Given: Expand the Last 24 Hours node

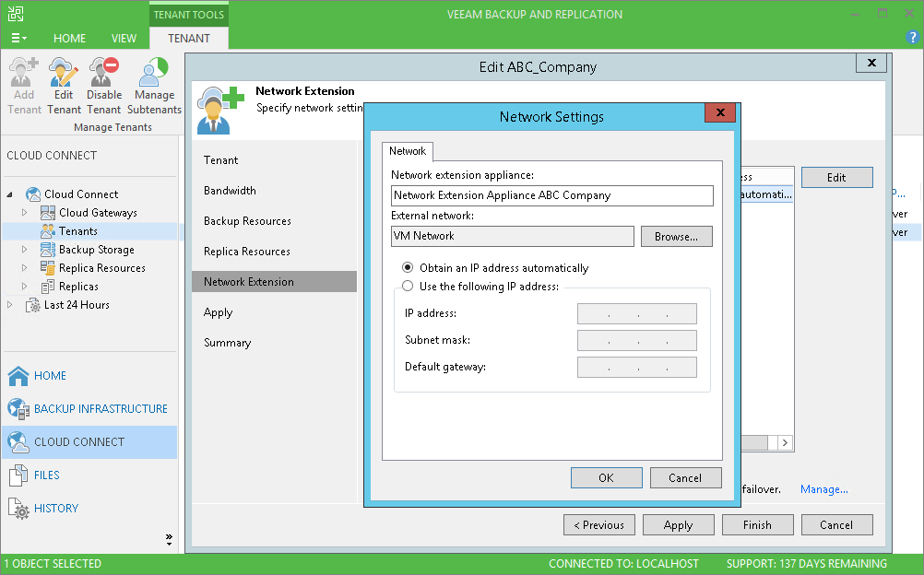Looking at the screenshot, I should pyautogui.click(x=10, y=305).
